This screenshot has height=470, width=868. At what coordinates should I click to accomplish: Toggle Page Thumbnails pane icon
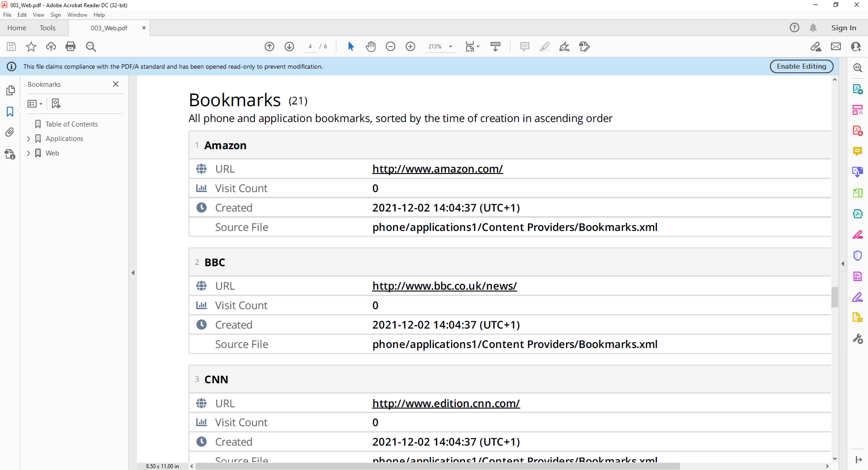pyautogui.click(x=10, y=91)
